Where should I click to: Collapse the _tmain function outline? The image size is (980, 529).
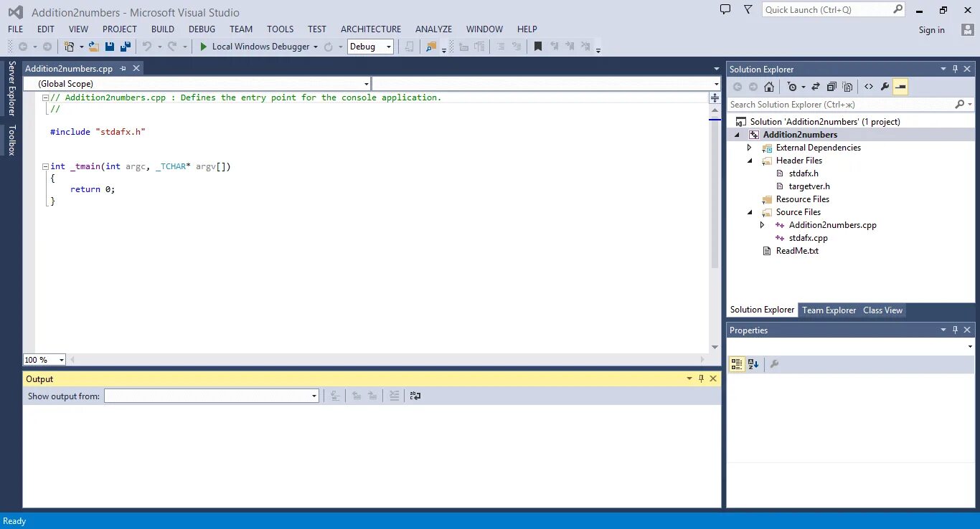point(45,166)
